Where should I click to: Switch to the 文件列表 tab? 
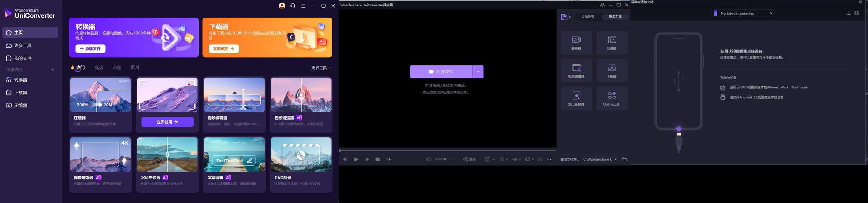(x=588, y=17)
